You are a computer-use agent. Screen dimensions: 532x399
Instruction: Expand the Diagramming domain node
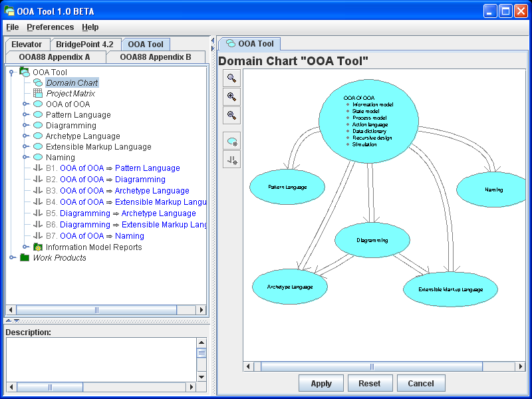tap(25, 126)
